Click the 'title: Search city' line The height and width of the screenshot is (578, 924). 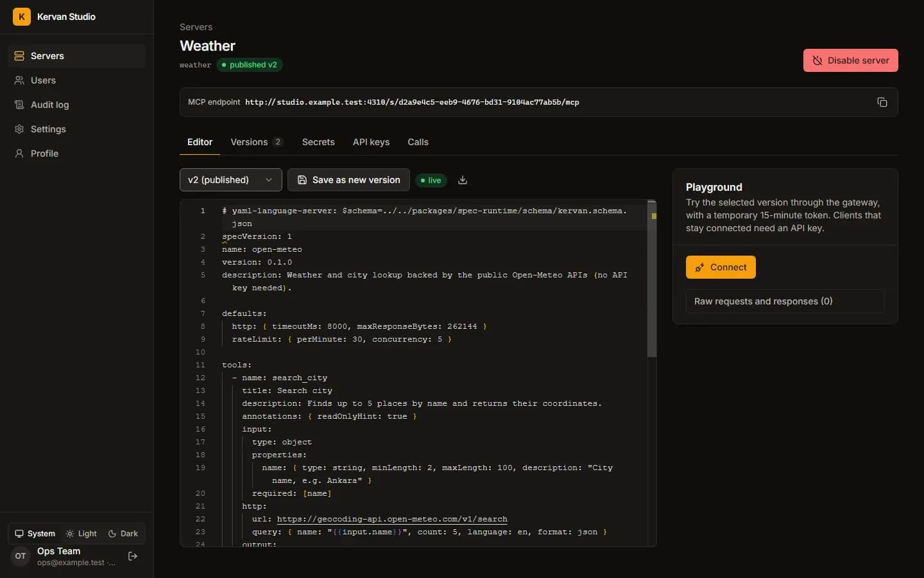(287, 390)
